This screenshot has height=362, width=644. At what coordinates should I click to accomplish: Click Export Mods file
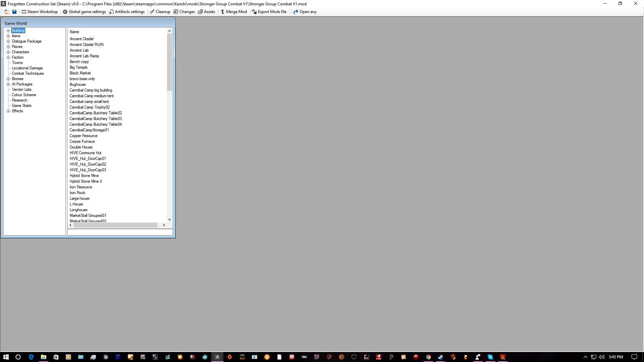click(269, 12)
